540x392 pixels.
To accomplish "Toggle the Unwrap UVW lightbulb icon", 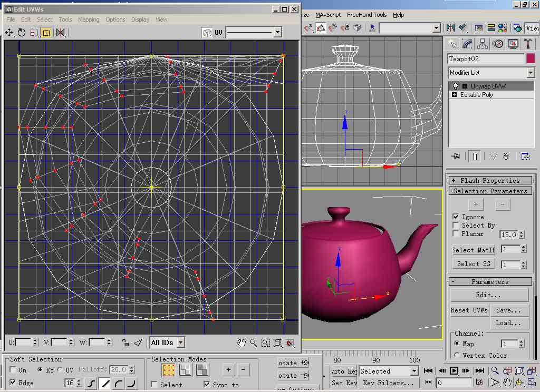I will 456,86.
